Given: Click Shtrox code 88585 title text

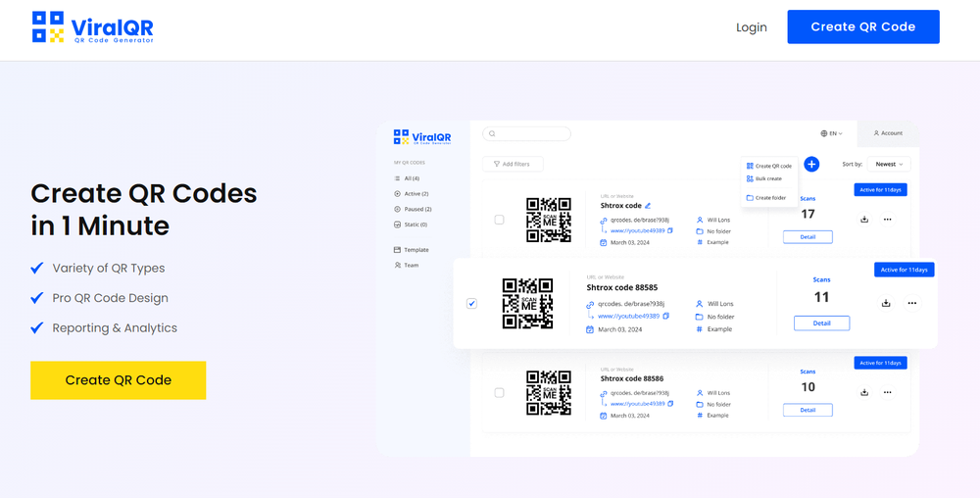Looking at the screenshot, I should (622, 287).
